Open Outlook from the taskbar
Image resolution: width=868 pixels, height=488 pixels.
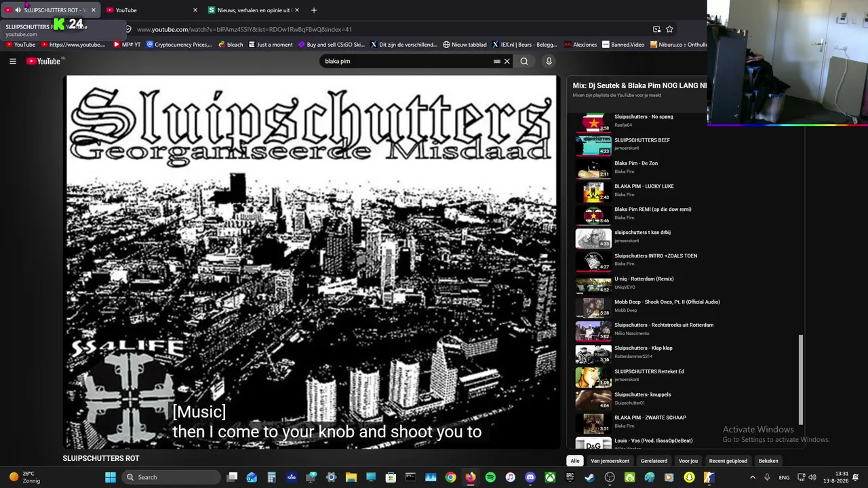click(x=252, y=477)
